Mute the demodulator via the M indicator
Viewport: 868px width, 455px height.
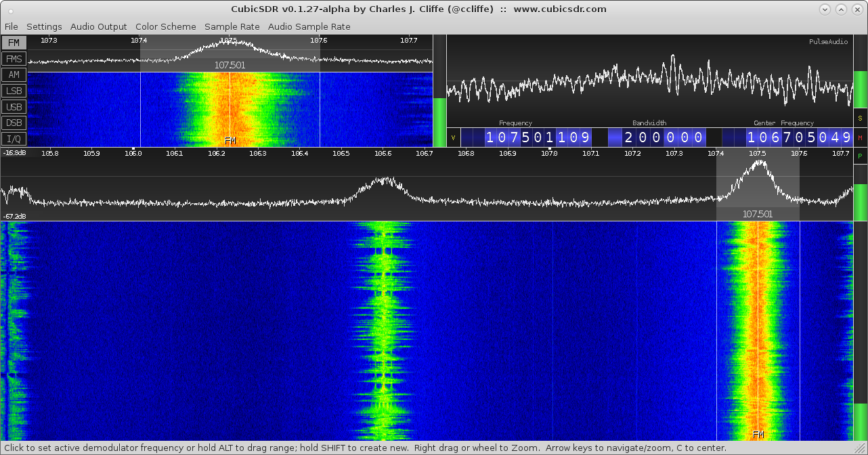[861, 137]
